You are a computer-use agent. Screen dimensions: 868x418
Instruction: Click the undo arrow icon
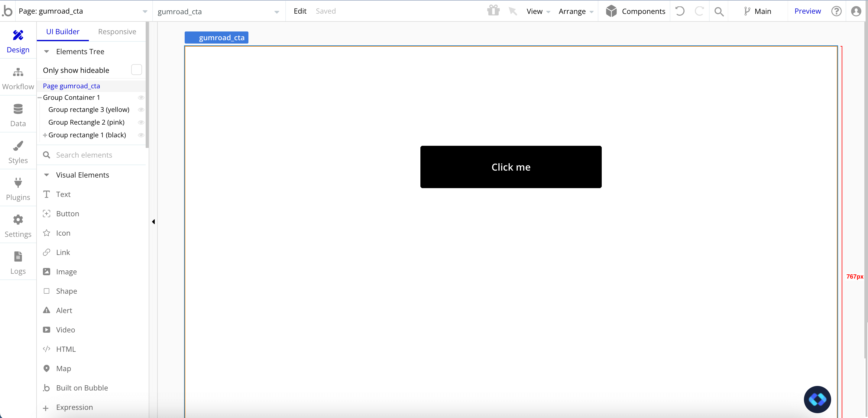[680, 11]
